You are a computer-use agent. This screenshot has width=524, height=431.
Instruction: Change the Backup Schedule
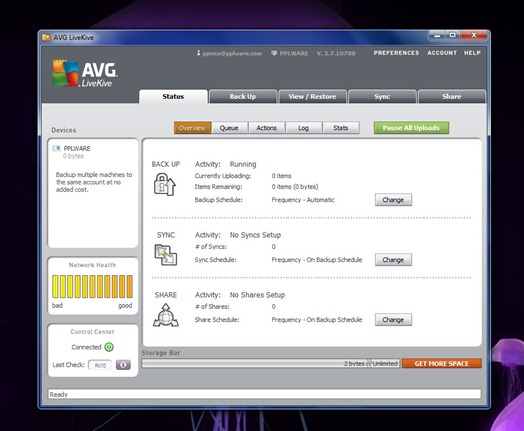click(x=393, y=200)
